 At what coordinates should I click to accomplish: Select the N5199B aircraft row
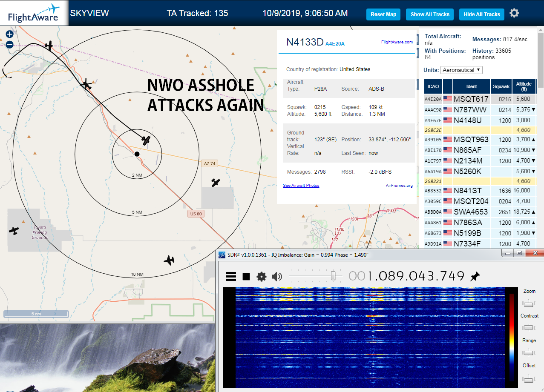pyautogui.click(x=480, y=233)
